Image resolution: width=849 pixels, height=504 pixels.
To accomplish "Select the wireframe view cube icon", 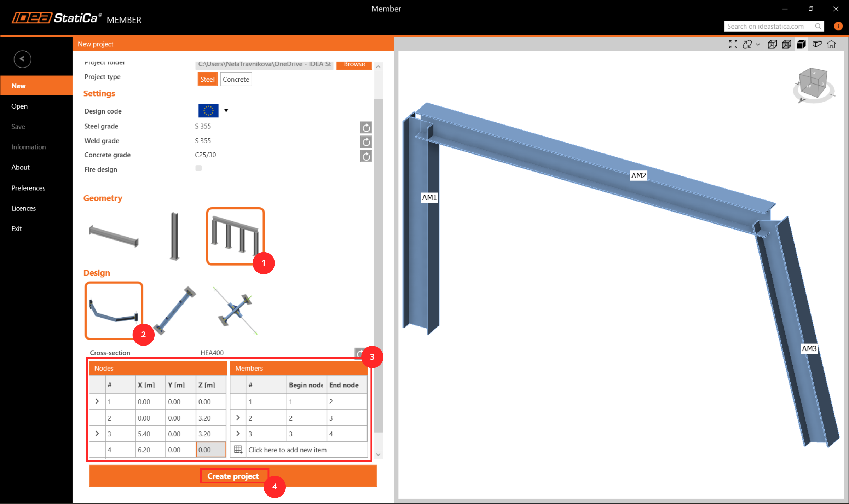I will [x=772, y=44].
